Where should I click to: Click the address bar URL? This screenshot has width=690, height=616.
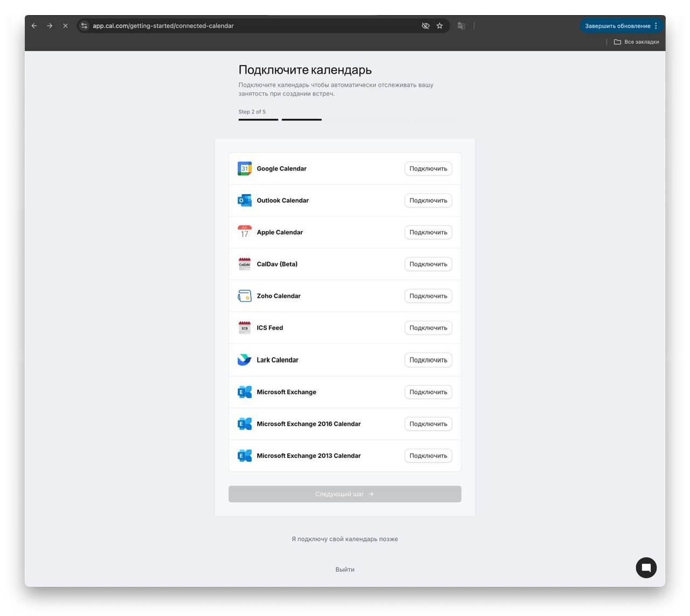[163, 26]
